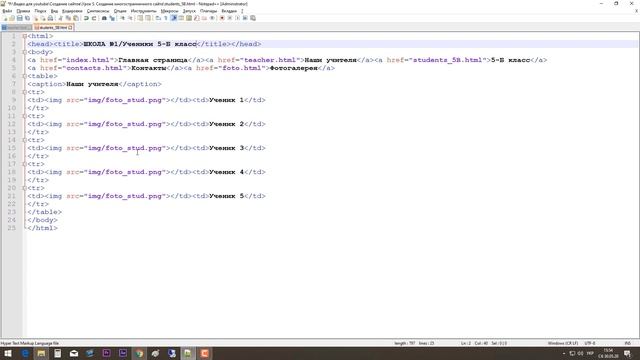Open the Поиск menu

pos(40,11)
